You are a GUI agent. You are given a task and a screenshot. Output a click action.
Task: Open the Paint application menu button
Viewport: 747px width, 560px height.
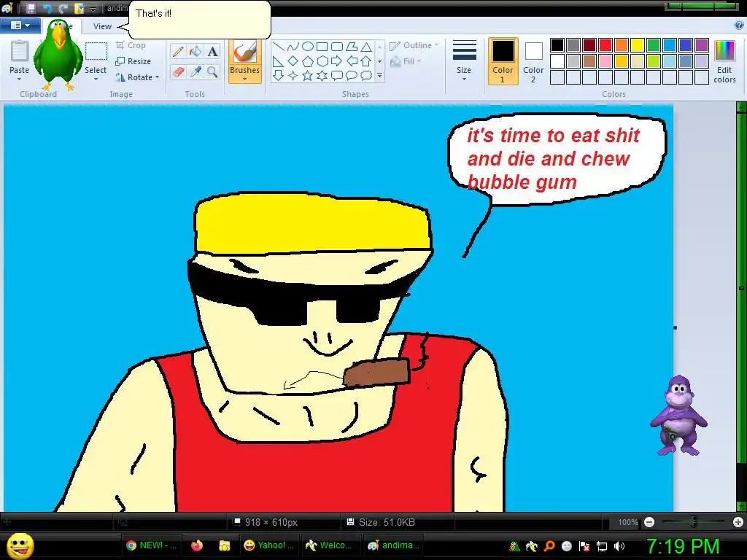[20, 26]
